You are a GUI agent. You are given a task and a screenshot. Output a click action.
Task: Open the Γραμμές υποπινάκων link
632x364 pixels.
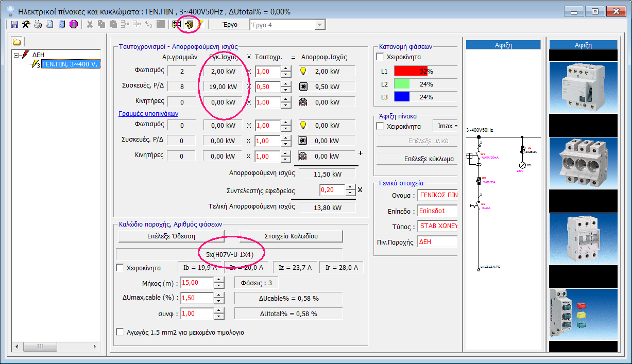coord(148,113)
